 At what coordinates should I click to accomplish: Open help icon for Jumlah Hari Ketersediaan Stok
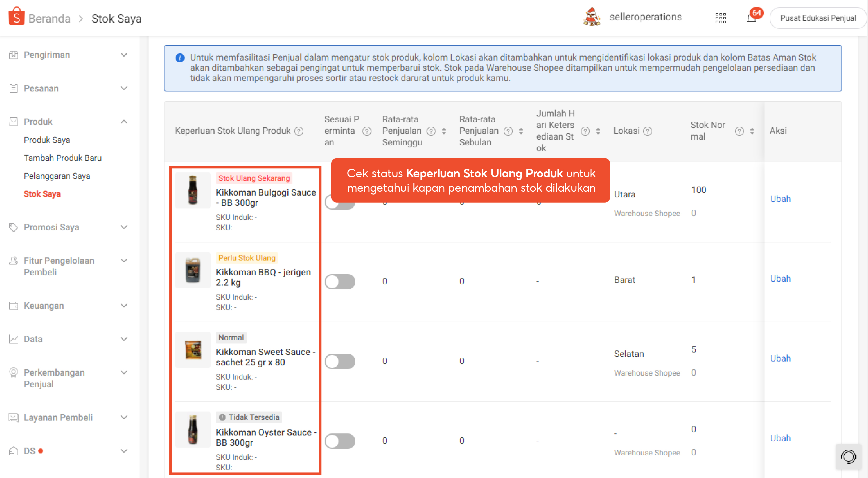[585, 131]
